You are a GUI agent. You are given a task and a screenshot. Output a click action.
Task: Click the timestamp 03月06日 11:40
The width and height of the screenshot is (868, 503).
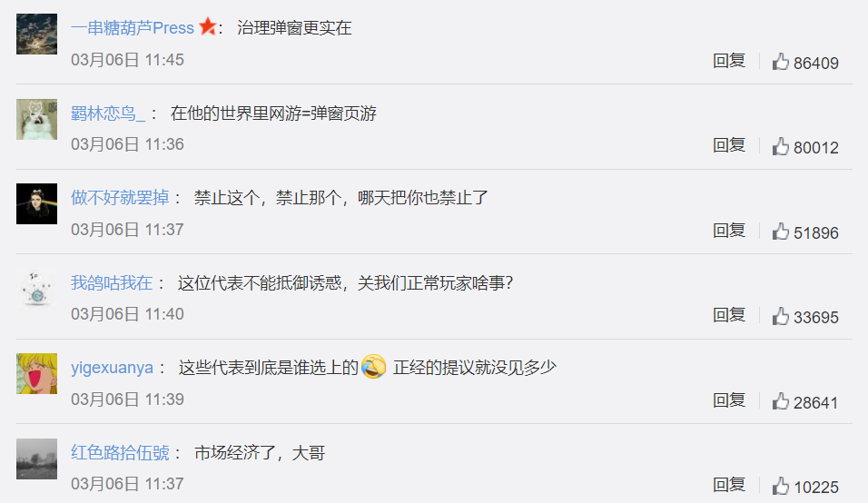[127, 314]
